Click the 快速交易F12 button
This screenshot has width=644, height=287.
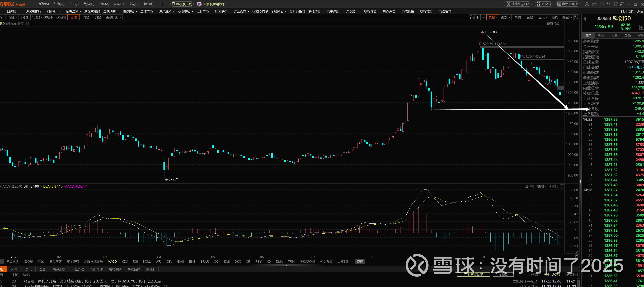(518, 4)
